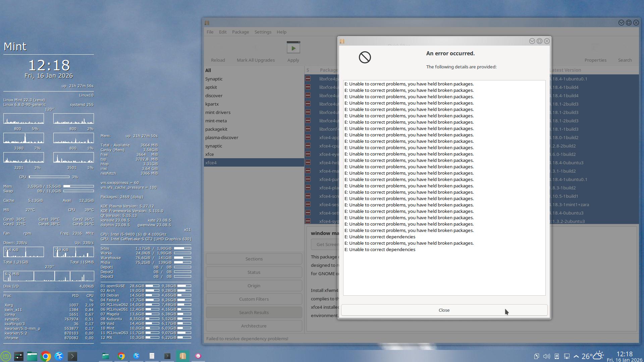Click the Synaptic package box taskbar icon
Image resolution: width=644 pixels, height=362 pixels.
(182, 356)
